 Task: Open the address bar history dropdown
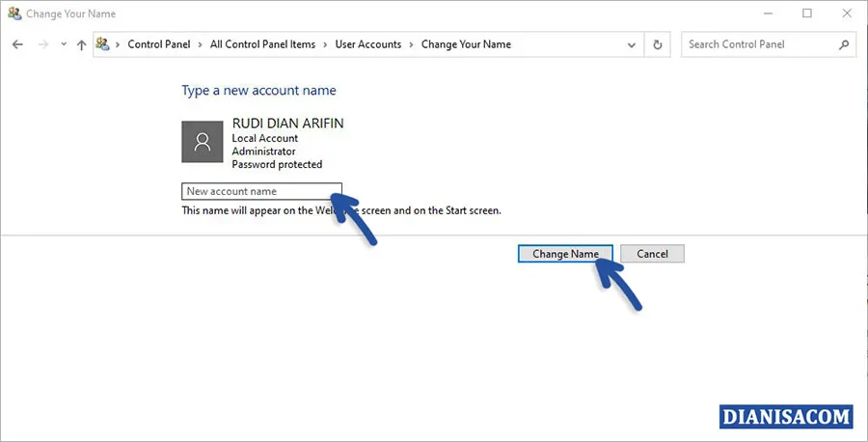click(x=631, y=44)
